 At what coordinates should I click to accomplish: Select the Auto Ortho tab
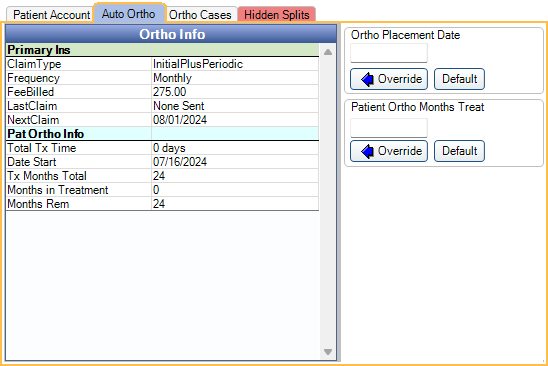129,13
